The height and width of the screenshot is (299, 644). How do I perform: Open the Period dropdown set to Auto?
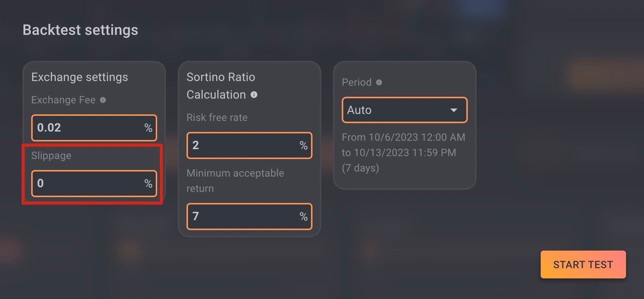pos(405,110)
